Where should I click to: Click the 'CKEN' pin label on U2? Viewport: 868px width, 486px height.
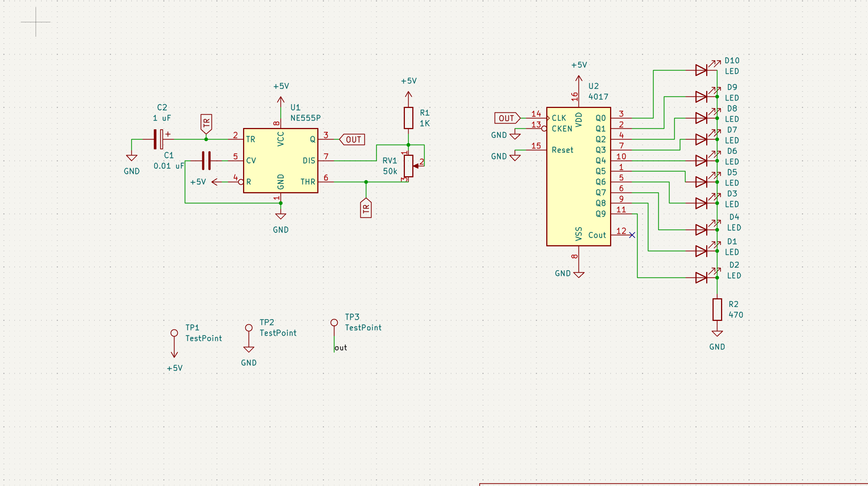pos(562,129)
